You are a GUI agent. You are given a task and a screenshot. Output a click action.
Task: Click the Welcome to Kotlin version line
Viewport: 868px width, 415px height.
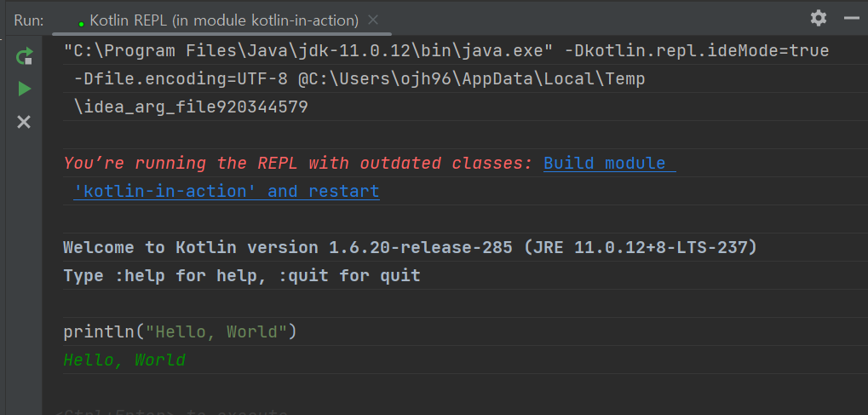coord(411,247)
